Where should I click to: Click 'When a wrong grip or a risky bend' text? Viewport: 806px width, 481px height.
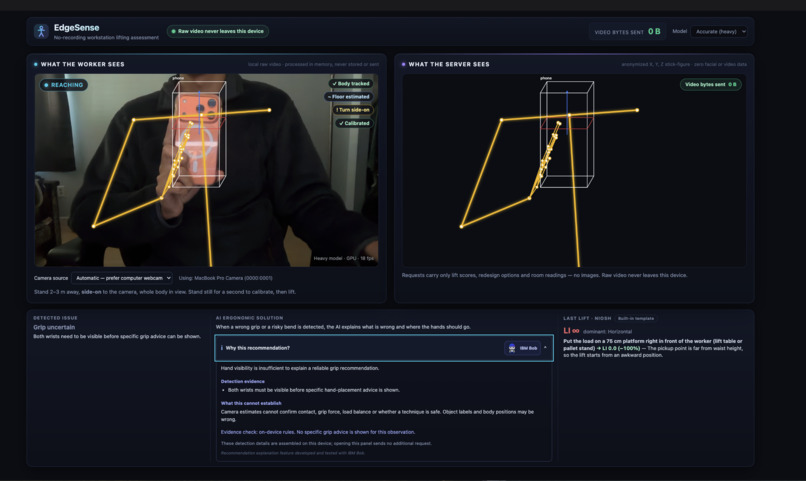[x=343, y=327]
